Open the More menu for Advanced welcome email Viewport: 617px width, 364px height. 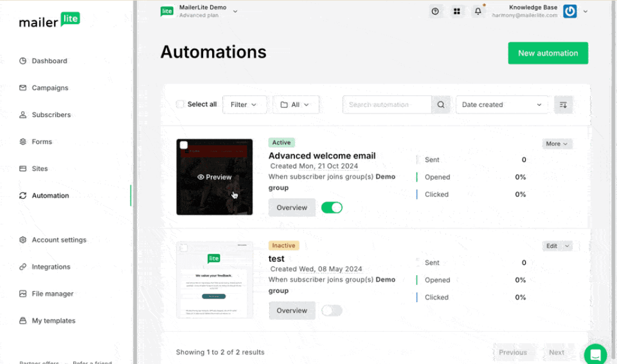click(x=557, y=144)
